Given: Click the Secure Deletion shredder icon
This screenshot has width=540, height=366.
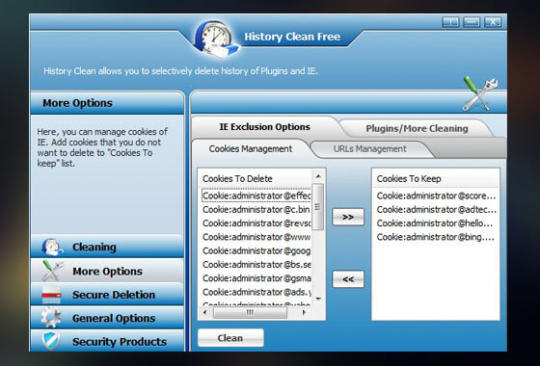Looking at the screenshot, I should 51,295.
